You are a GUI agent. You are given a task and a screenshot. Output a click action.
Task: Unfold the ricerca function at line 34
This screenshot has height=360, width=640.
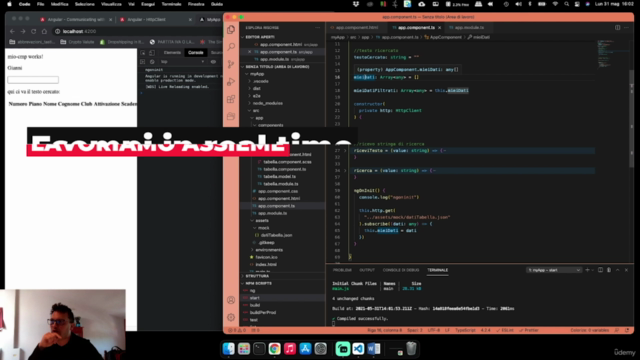(345, 171)
